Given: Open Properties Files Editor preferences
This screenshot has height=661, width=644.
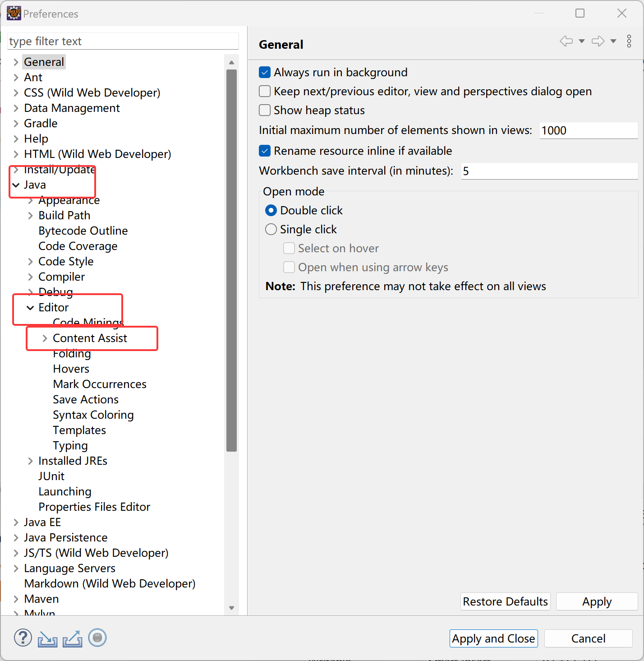Looking at the screenshot, I should (x=94, y=507).
